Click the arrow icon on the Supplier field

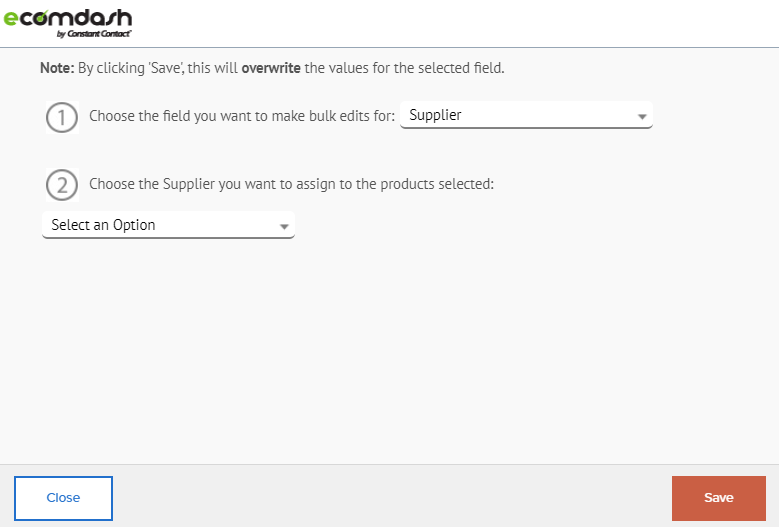(642, 117)
